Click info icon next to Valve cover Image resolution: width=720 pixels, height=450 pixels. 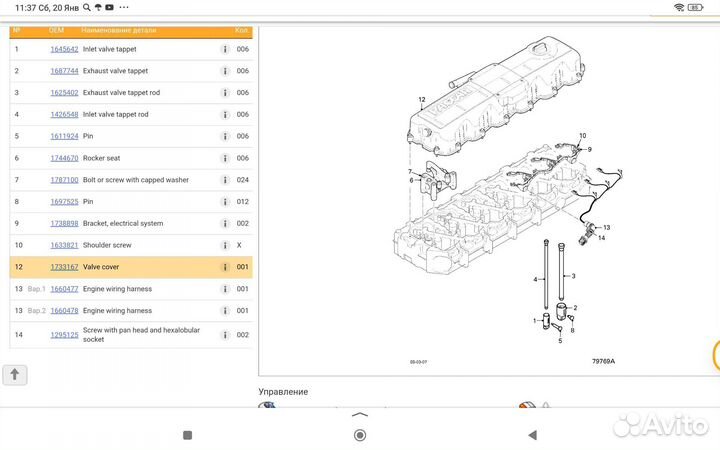[x=225, y=267]
